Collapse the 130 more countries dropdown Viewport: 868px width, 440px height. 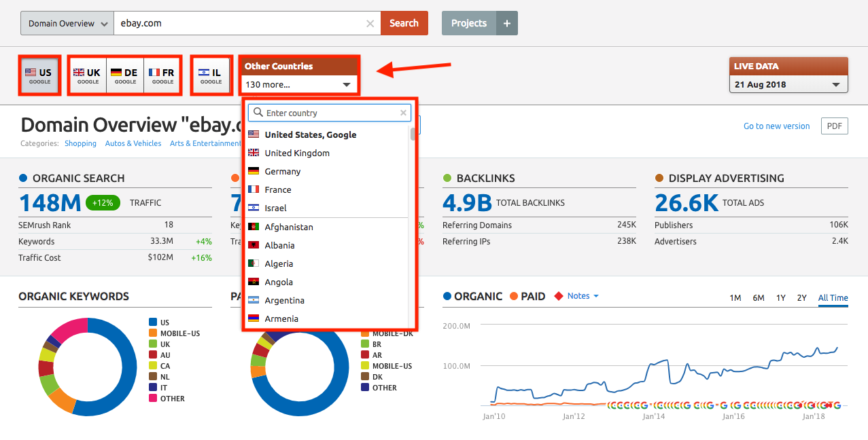coord(299,85)
